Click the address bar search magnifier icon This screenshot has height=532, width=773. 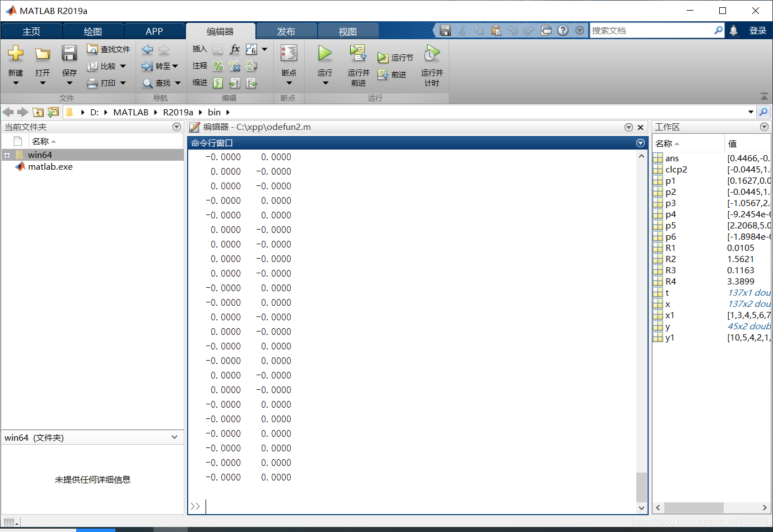[x=763, y=112]
